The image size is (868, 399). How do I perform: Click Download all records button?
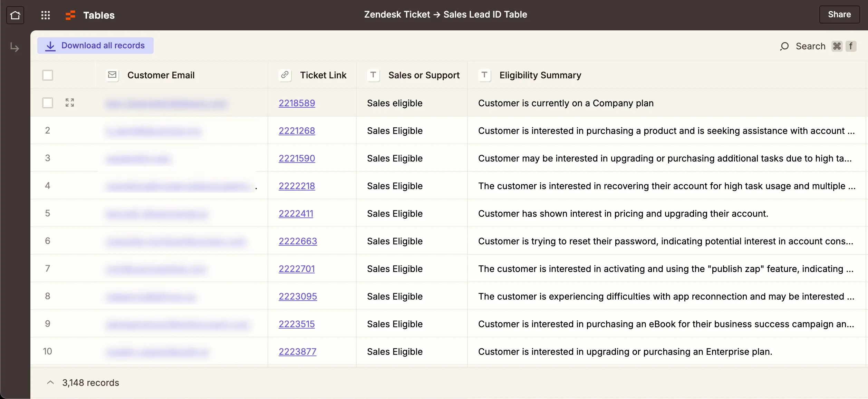tap(95, 46)
